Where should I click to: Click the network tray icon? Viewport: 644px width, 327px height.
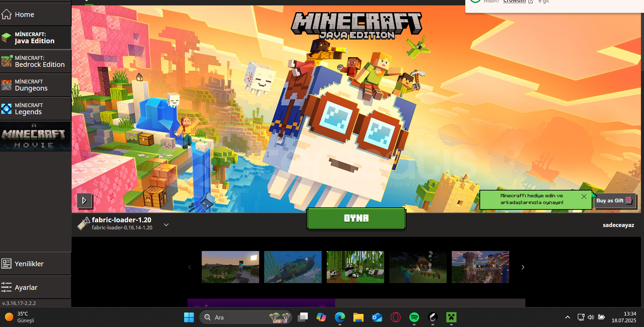[x=581, y=317]
